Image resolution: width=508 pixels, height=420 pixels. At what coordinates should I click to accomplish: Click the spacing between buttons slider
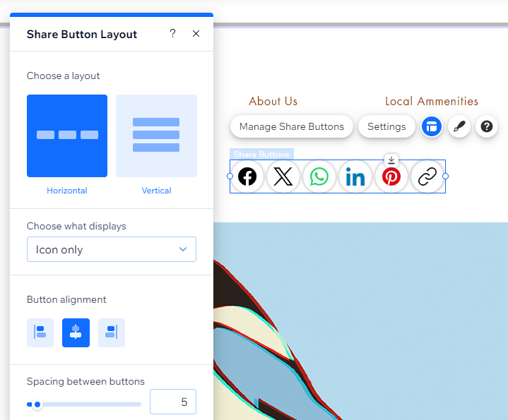coord(84,404)
